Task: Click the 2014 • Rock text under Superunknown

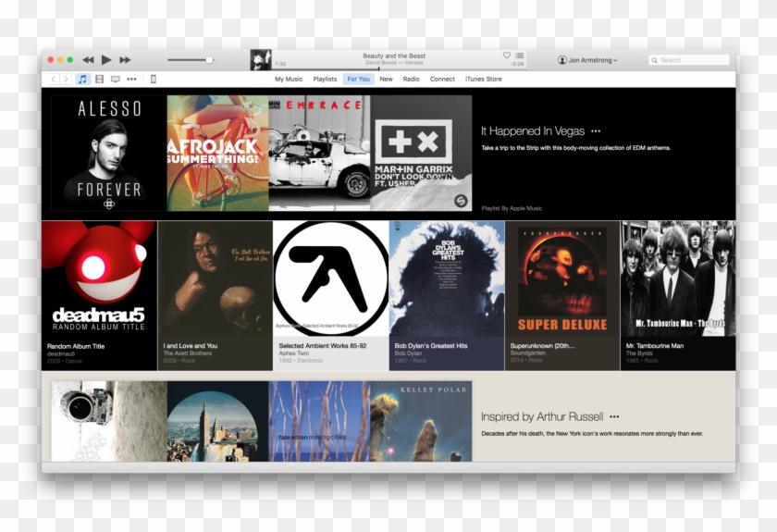Action: [526, 361]
